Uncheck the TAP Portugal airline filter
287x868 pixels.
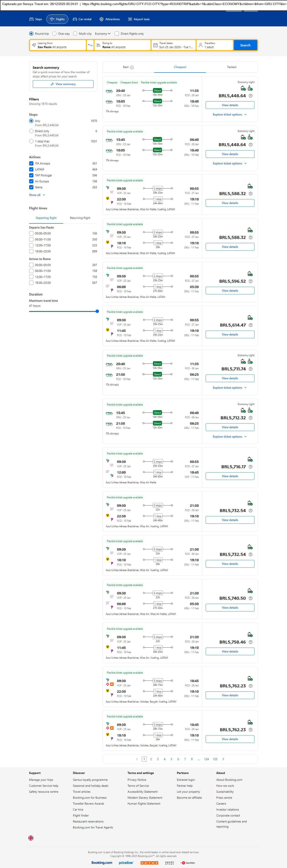[x=31, y=175]
